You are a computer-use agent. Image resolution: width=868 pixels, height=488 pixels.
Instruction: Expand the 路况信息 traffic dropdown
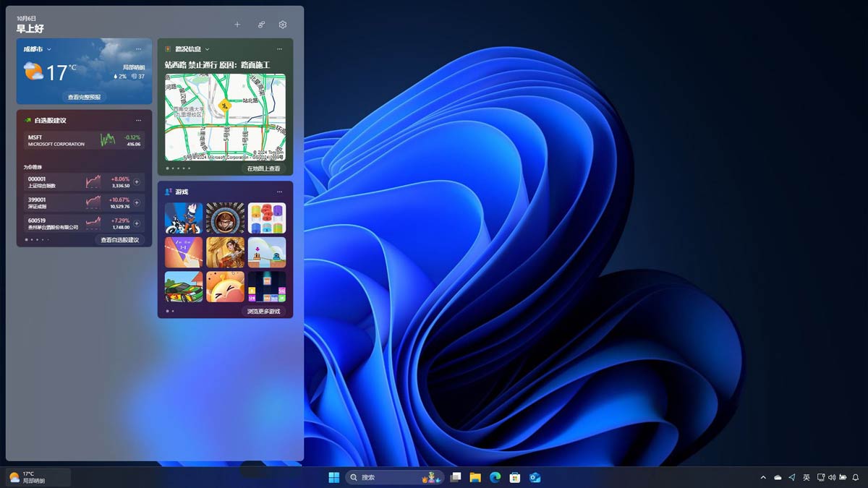207,49
